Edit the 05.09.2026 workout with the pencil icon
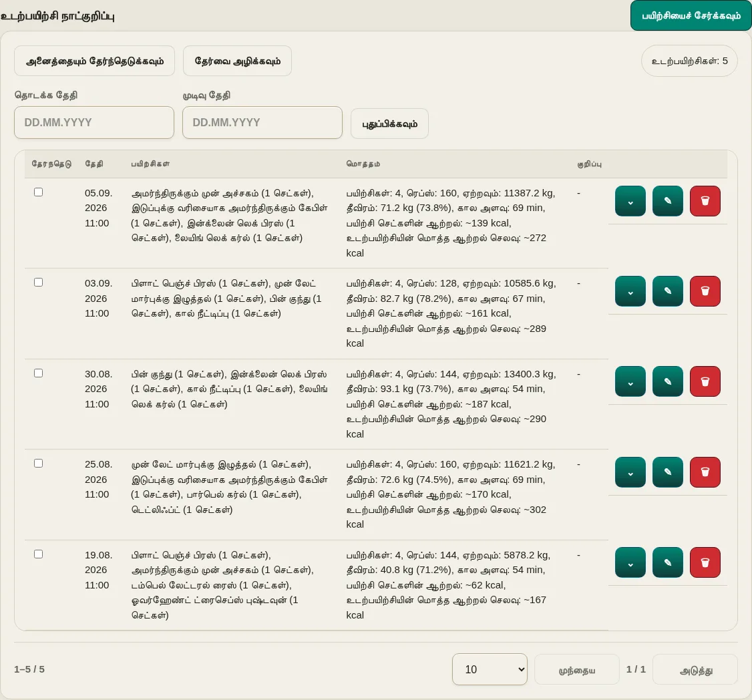Screen dimensions: 752x700 pyautogui.click(x=668, y=201)
